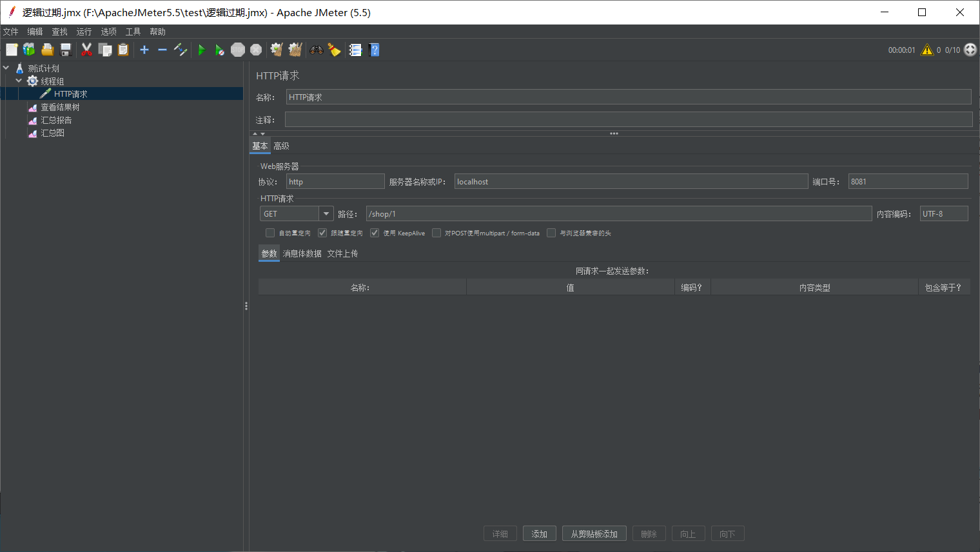Click the 路径 field with /shop/1
The height and width of the screenshot is (552, 980).
coord(619,213)
